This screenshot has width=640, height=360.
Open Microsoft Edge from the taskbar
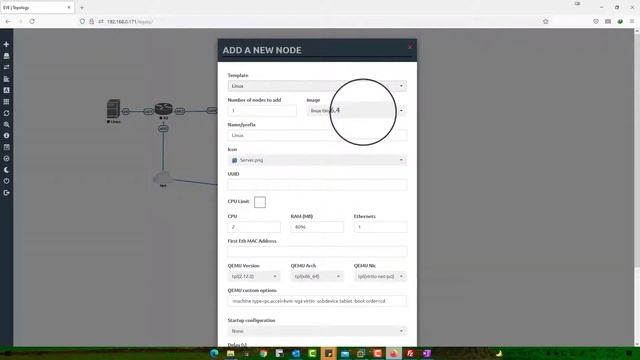pyautogui.click(x=214, y=353)
